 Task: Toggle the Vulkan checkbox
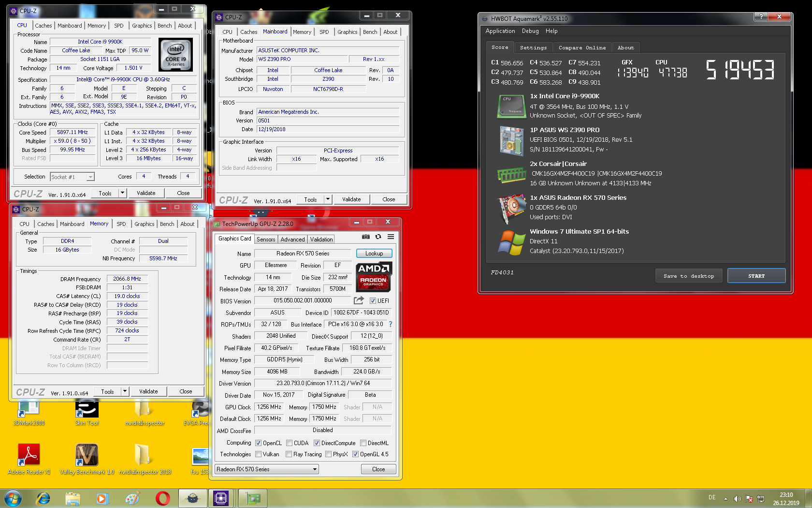coord(259,454)
